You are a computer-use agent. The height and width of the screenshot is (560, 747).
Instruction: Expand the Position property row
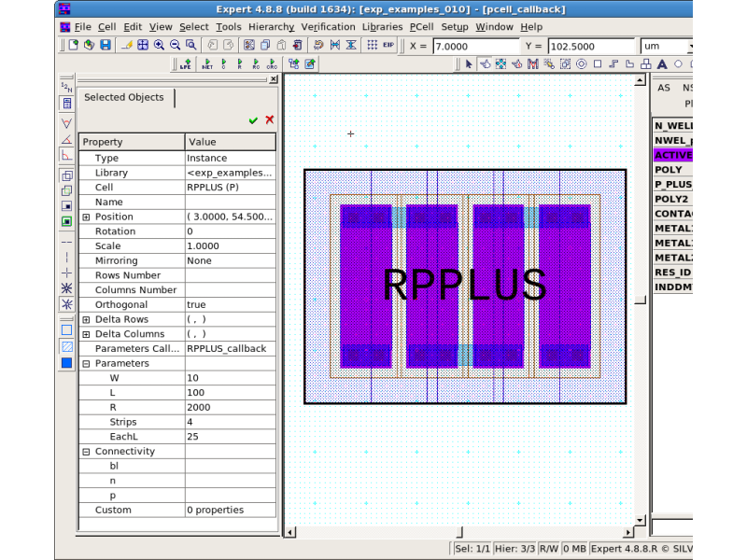[86, 217]
